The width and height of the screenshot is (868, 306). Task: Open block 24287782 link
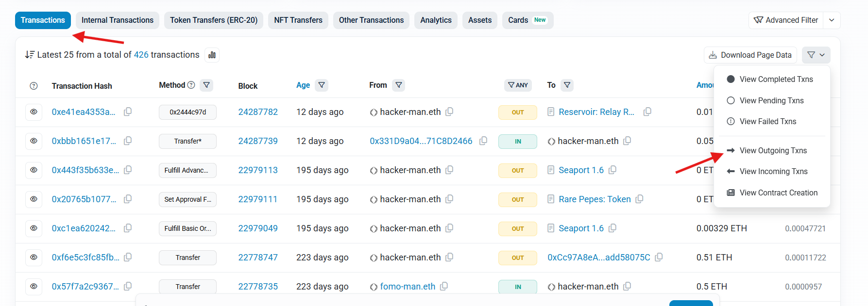click(x=258, y=112)
